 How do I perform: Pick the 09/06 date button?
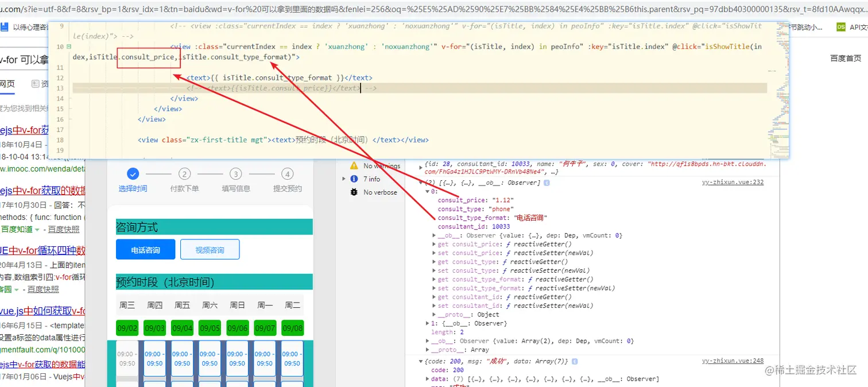pos(237,328)
